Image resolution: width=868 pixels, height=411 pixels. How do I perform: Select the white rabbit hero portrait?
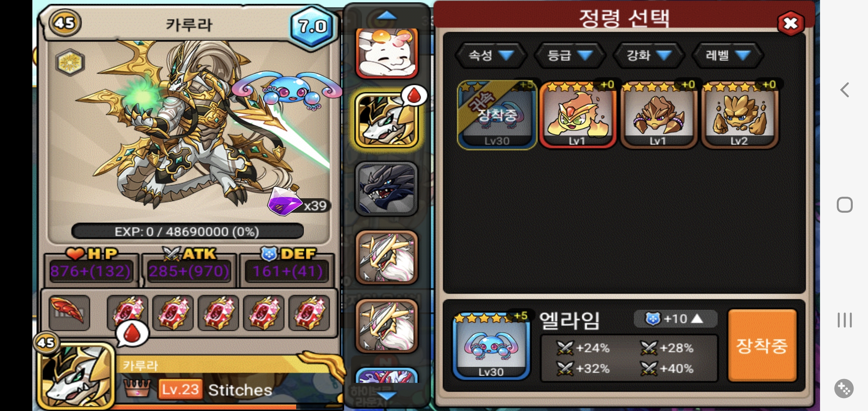tap(387, 53)
